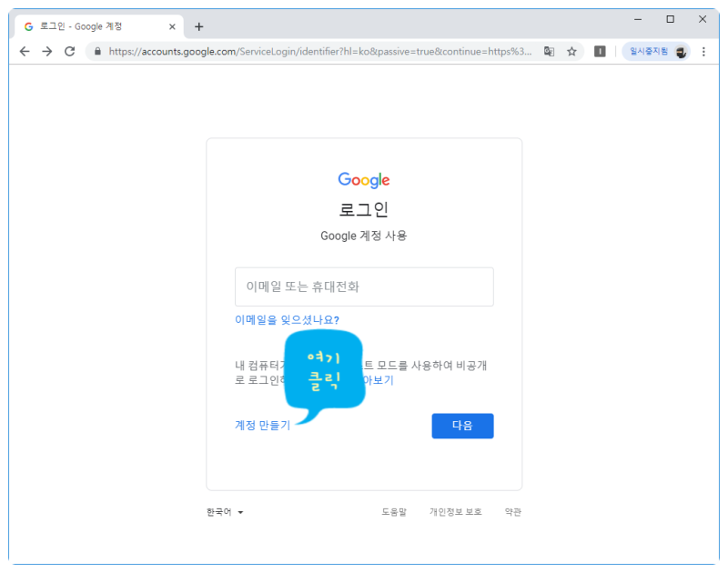
Task: Open the 약관 footer link
Action: [513, 512]
